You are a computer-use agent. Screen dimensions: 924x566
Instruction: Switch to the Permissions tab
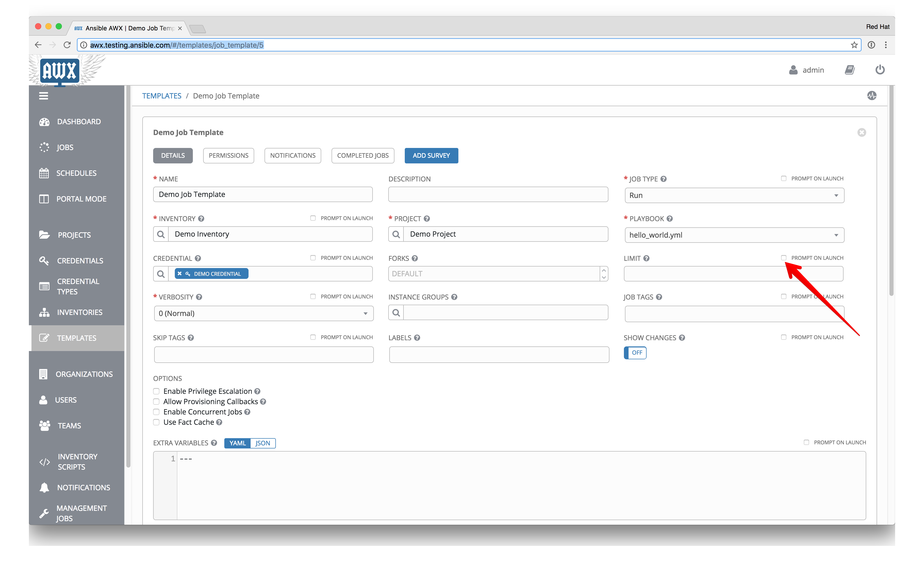point(228,155)
